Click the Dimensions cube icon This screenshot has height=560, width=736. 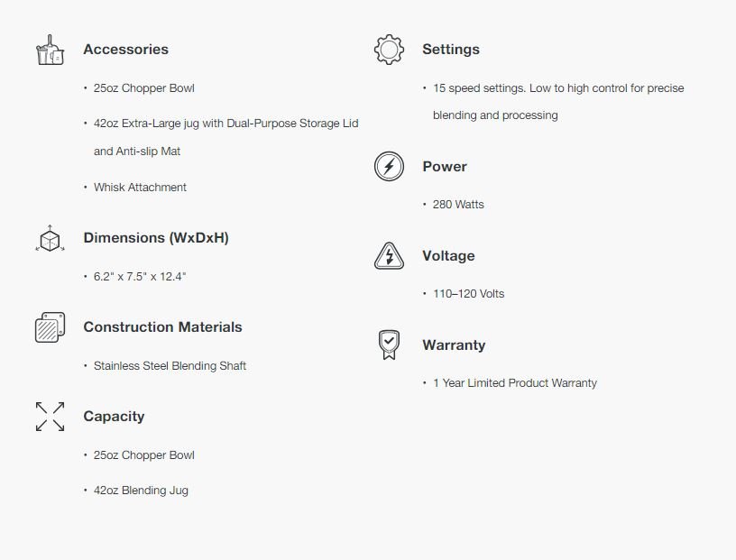click(x=50, y=239)
